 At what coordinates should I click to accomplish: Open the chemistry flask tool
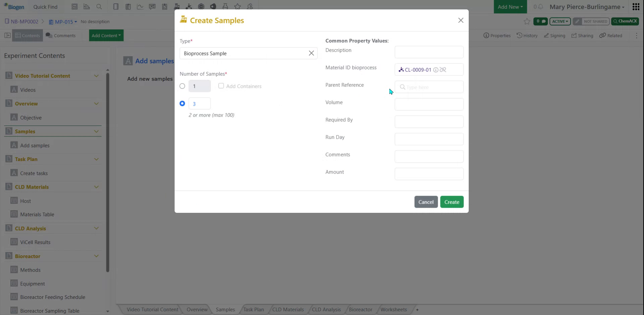coord(225,6)
